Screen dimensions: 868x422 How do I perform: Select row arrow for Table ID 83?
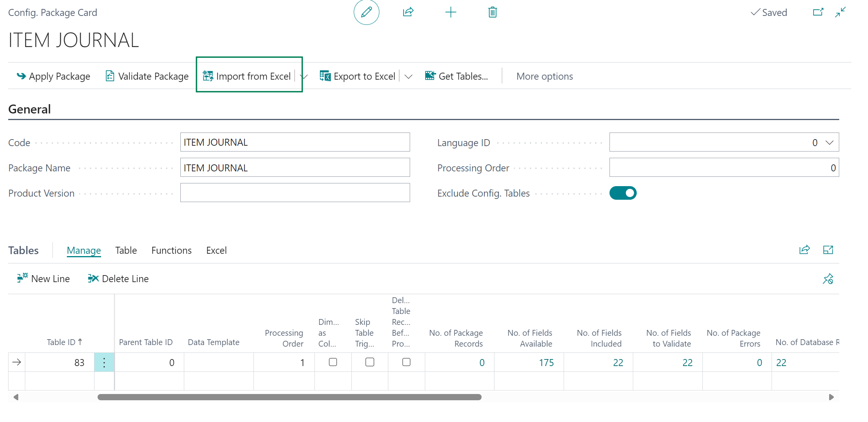pos(17,363)
